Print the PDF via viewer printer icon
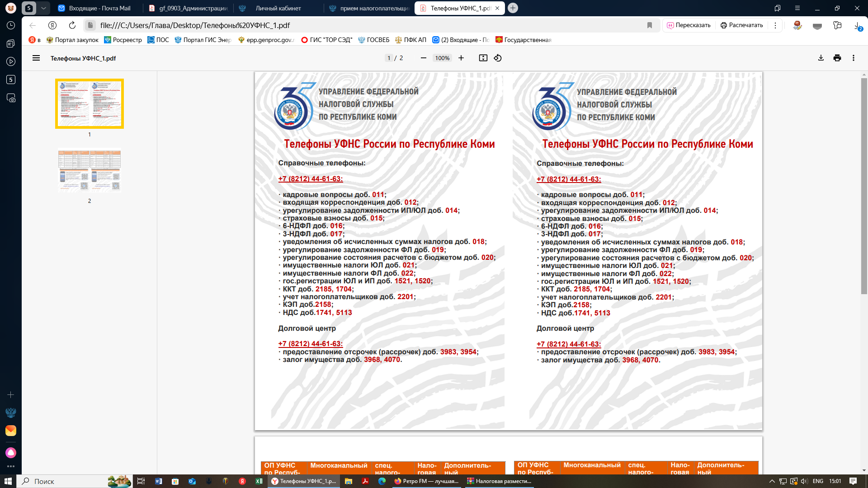 click(837, 58)
